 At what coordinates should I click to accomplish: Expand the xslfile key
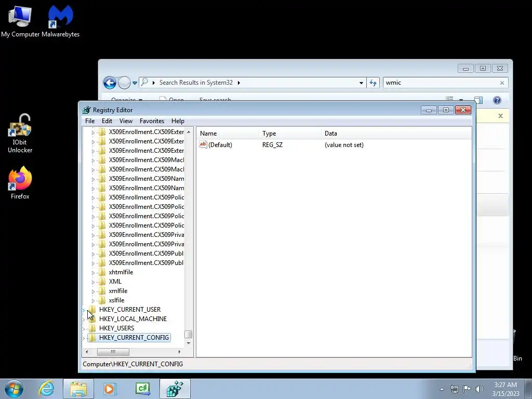[x=94, y=301]
